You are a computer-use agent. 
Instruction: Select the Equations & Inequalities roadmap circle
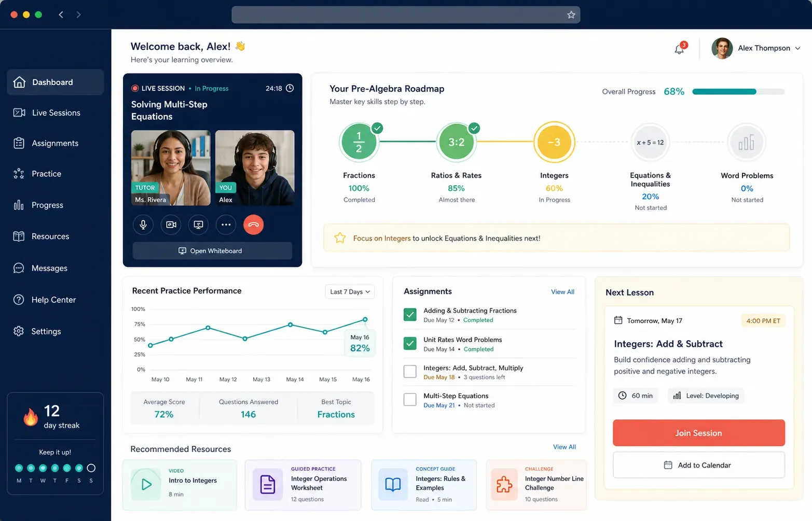click(650, 142)
